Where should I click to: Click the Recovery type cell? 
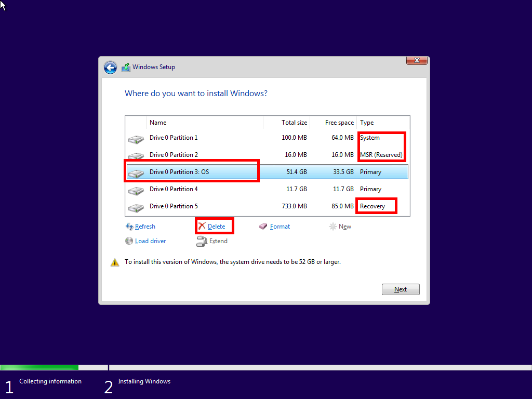tap(373, 206)
